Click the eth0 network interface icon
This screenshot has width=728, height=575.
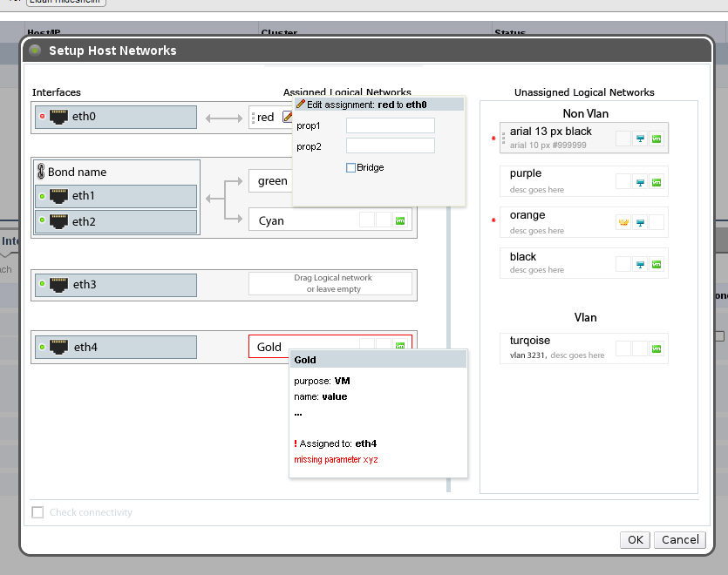tap(57, 116)
